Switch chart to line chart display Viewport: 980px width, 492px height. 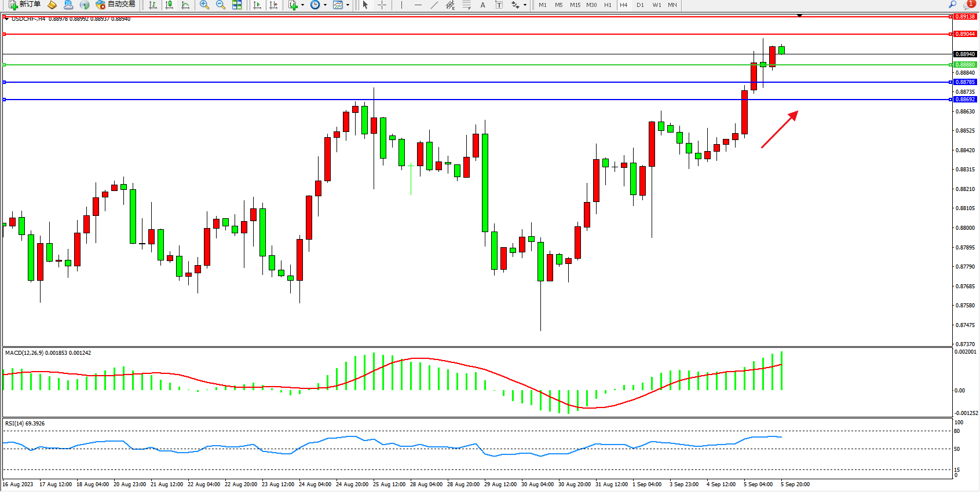[x=185, y=5]
